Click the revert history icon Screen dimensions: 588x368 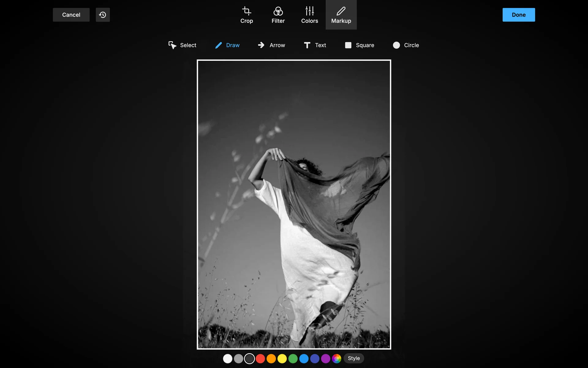pos(103,15)
